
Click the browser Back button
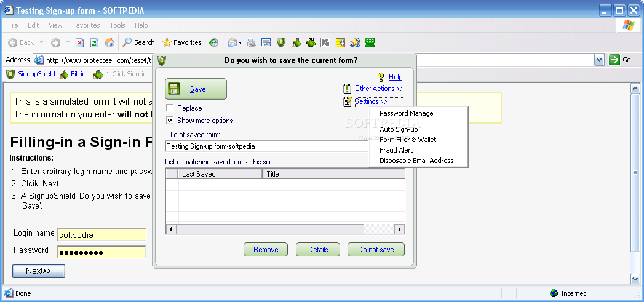click(22, 42)
